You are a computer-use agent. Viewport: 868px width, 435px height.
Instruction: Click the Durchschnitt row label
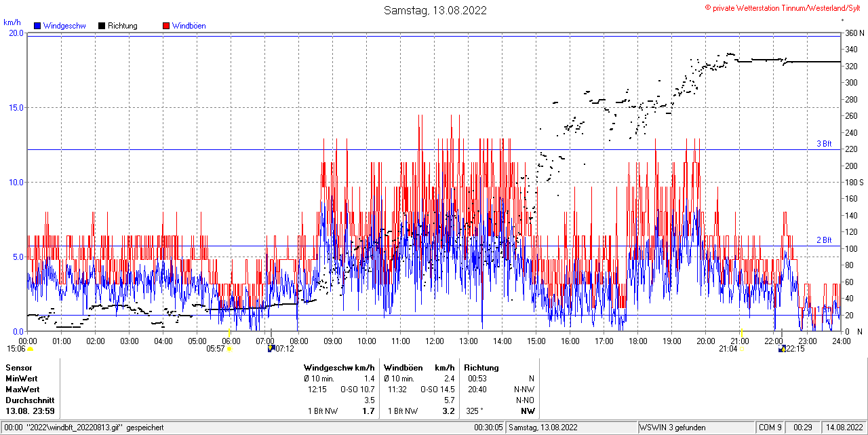30,400
